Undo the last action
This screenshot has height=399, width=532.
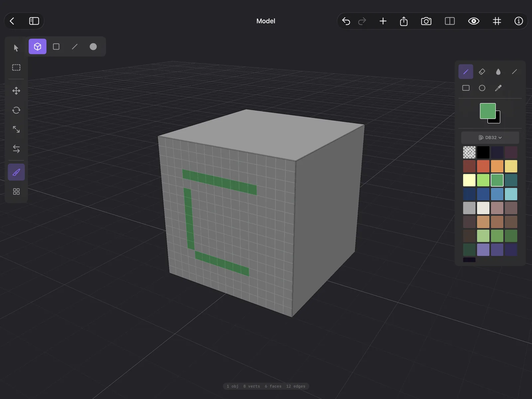[346, 21]
